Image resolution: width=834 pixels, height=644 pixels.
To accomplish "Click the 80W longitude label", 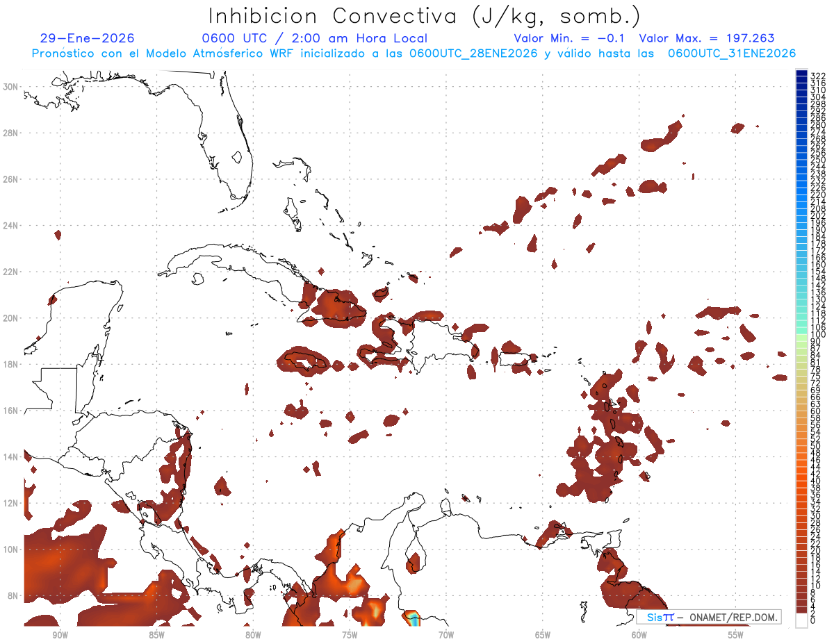I will pos(253,635).
